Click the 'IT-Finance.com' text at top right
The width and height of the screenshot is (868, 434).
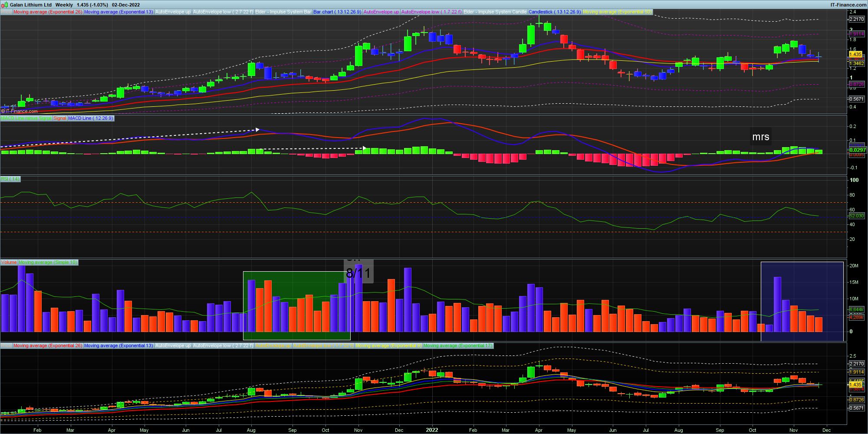(x=848, y=5)
